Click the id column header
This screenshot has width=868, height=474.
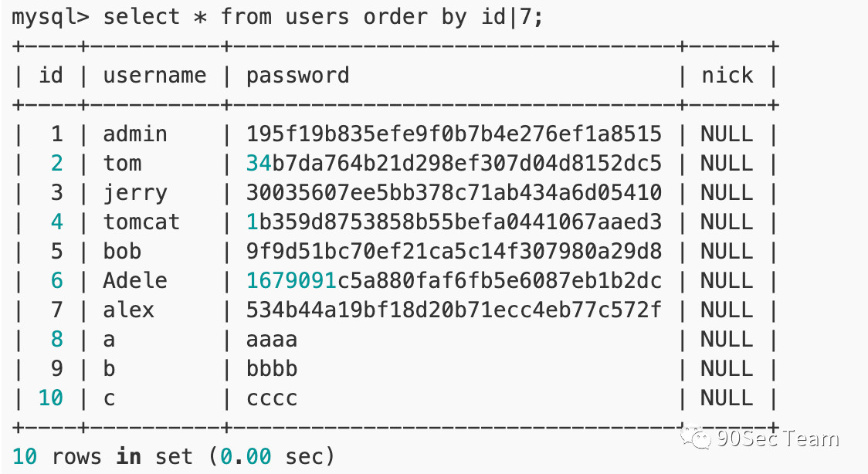[x=51, y=76]
